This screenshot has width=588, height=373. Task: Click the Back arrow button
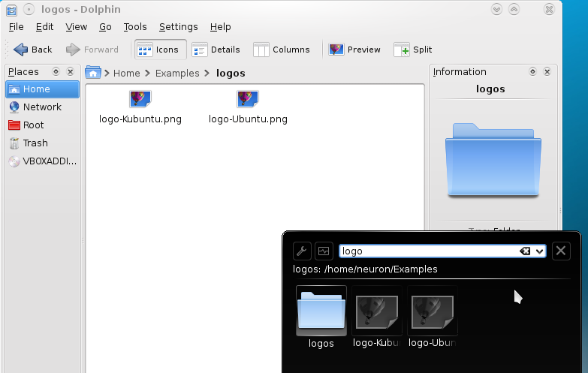[x=32, y=50]
